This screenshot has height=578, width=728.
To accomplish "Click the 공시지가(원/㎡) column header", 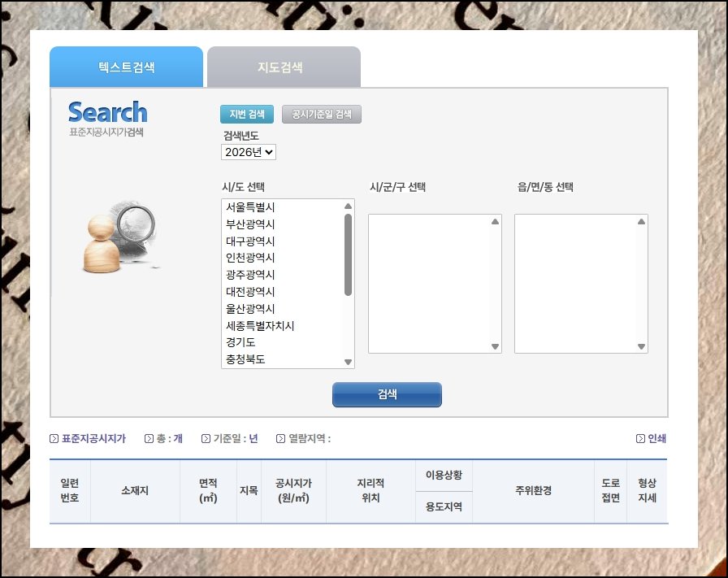I will tap(294, 491).
